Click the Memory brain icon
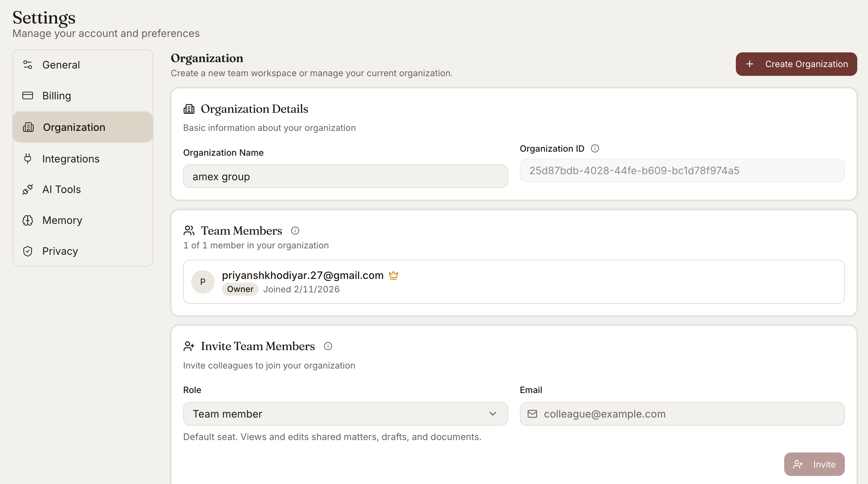Screen dimensions: 868x484 point(28,220)
